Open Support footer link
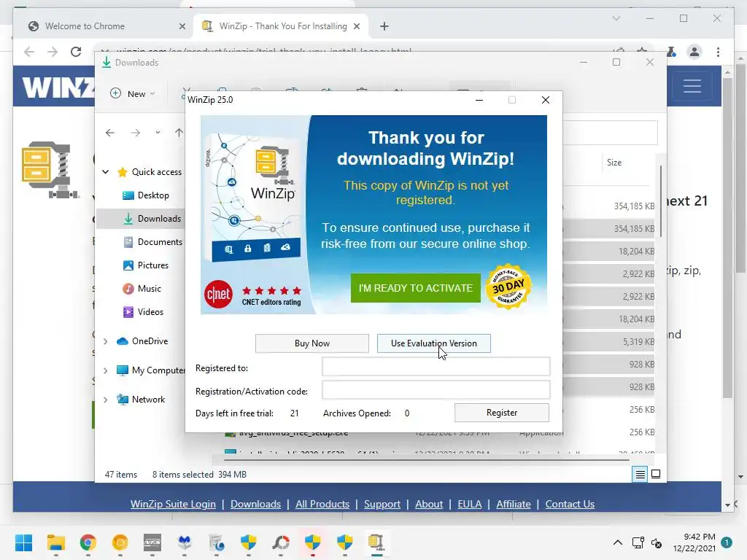747x560 pixels. 382,504
